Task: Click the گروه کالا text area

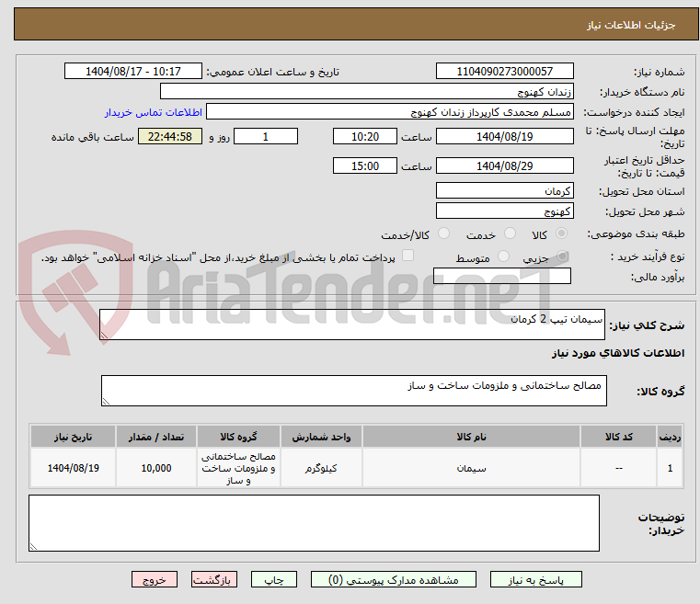Action: click(353, 391)
